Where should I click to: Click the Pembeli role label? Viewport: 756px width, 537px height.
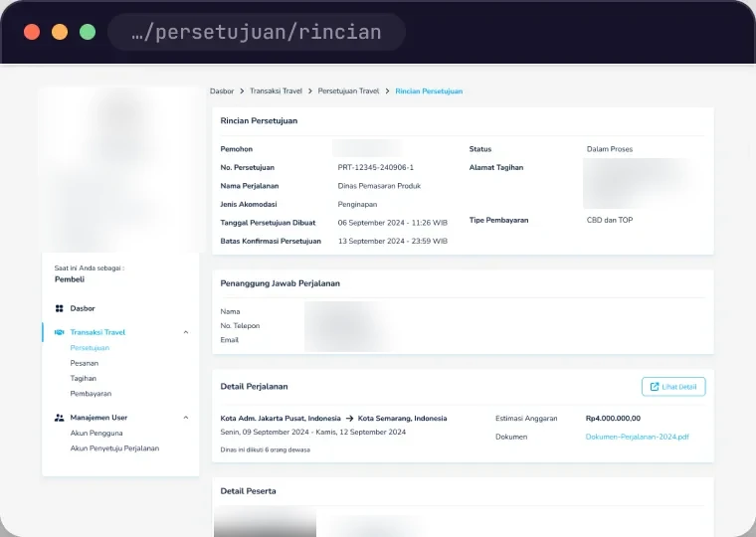click(x=70, y=279)
